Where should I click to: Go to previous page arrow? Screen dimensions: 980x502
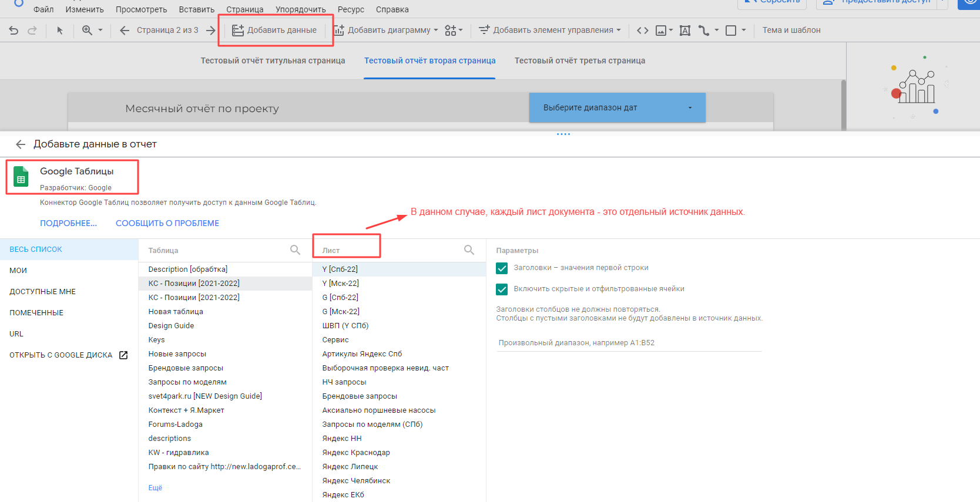pyautogui.click(x=125, y=31)
